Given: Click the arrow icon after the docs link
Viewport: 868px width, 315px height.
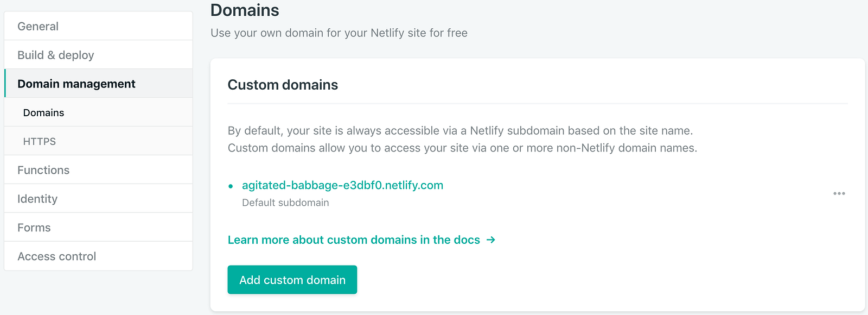Looking at the screenshot, I should [491, 240].
